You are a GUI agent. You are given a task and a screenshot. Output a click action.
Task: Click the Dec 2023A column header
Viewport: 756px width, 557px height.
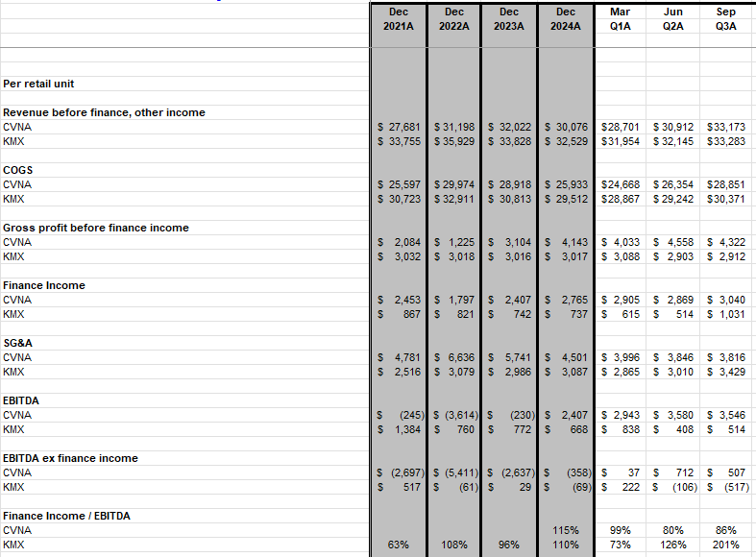coord(509,19)
